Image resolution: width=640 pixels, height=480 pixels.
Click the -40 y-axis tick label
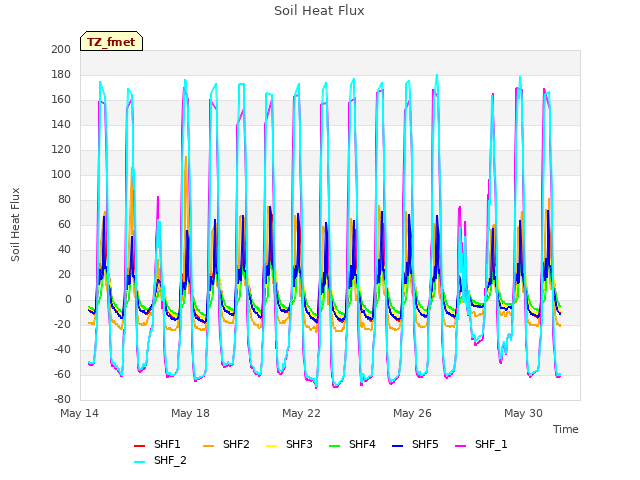click(62, 349)
